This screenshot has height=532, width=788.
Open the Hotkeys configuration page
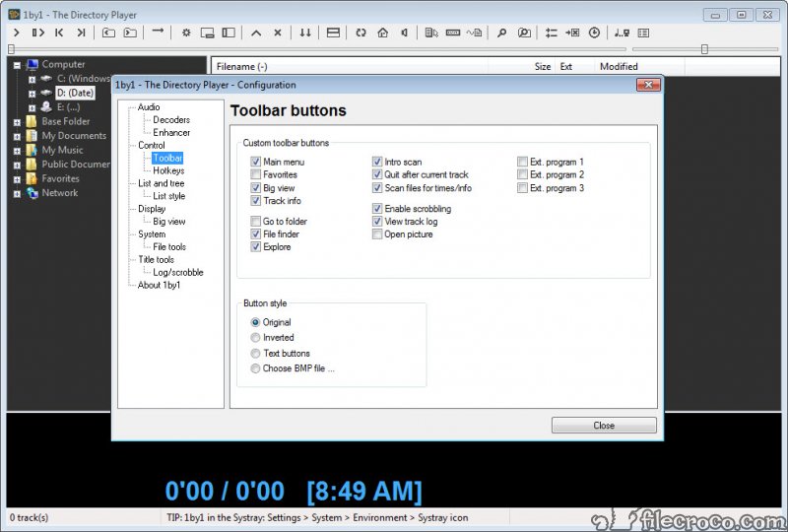pyautogui.click(x=168, y=170)
